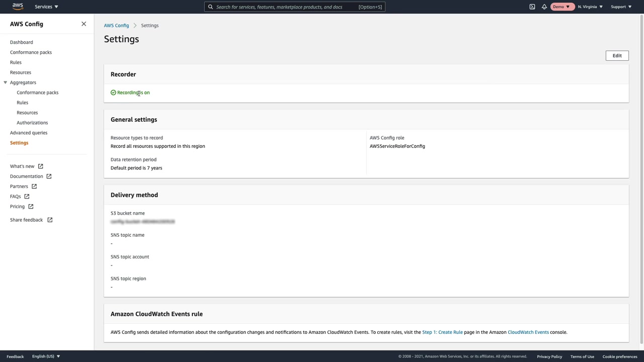The height and width of the screenshot is (362, 644).
Task: Select Settings in the sidebar
Action: (19, 143)
